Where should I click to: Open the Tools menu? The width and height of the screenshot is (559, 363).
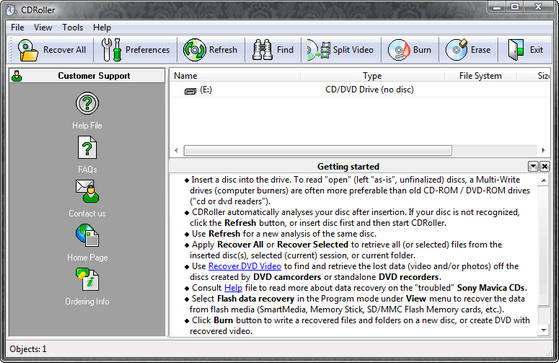click(x=72, y=27)
